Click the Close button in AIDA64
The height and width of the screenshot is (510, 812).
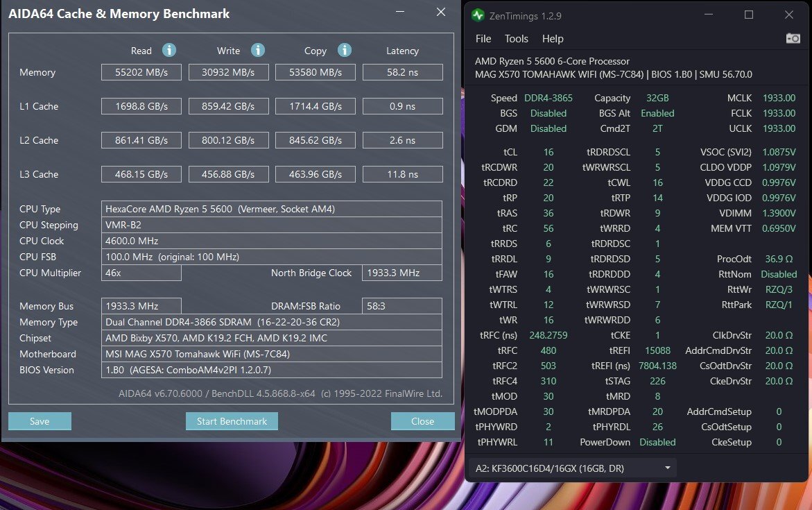point(422,421)
